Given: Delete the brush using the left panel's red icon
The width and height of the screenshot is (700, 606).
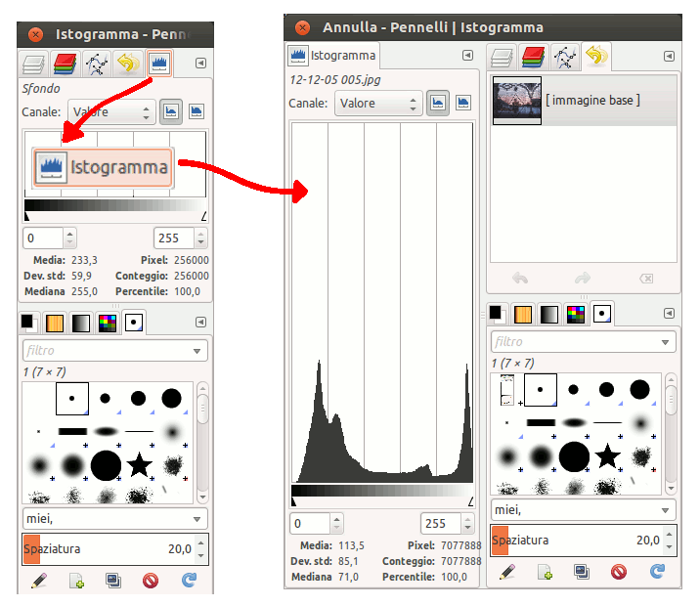Looking at the screenshot, I should [151, 581].
